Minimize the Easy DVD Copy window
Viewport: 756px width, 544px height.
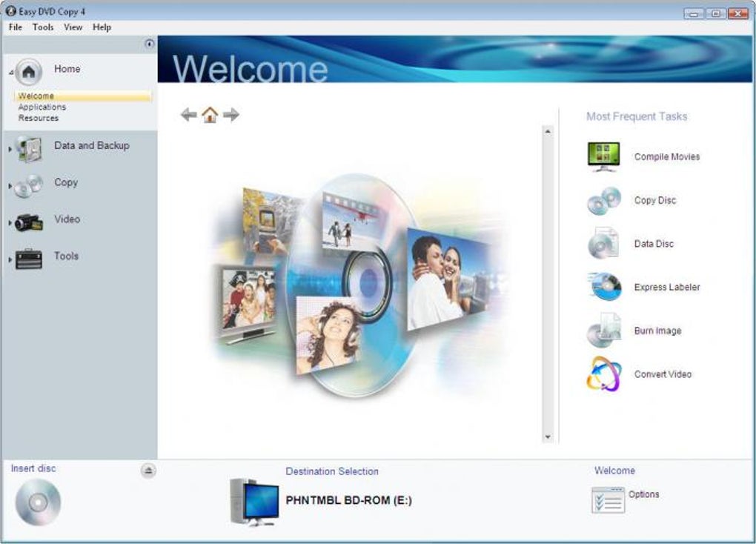click(x=693, y=13)
